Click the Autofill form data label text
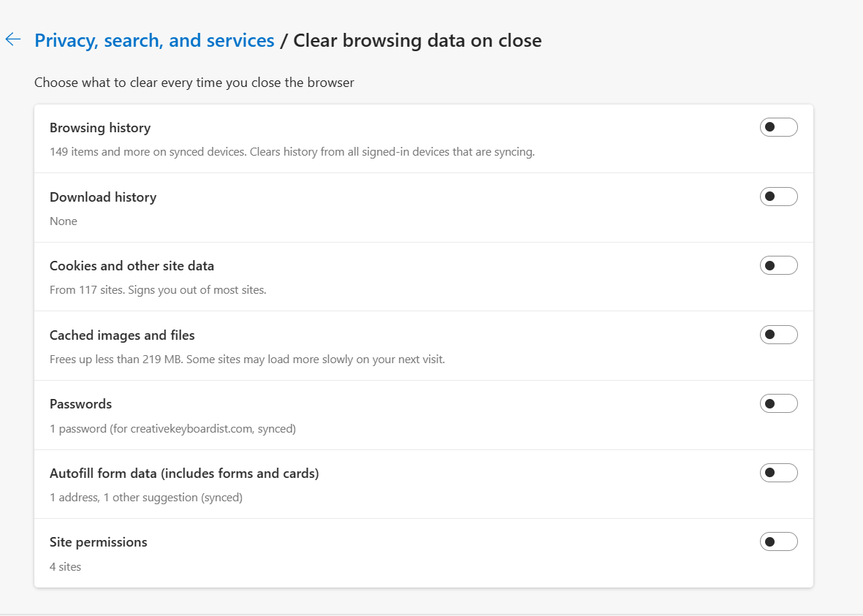 [x=184, y=474]
